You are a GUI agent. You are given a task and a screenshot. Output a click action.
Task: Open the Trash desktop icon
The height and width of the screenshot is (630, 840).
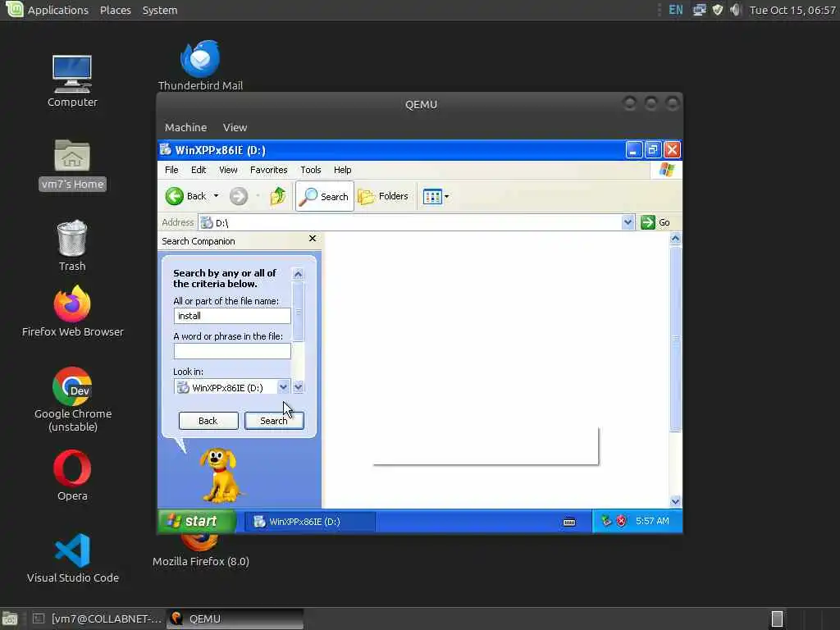pos(72,245)
